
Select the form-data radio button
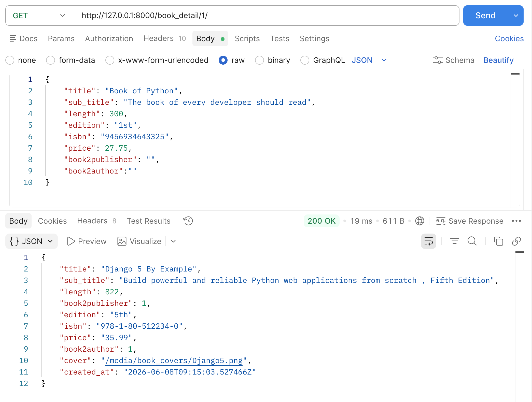click(51, 60)
